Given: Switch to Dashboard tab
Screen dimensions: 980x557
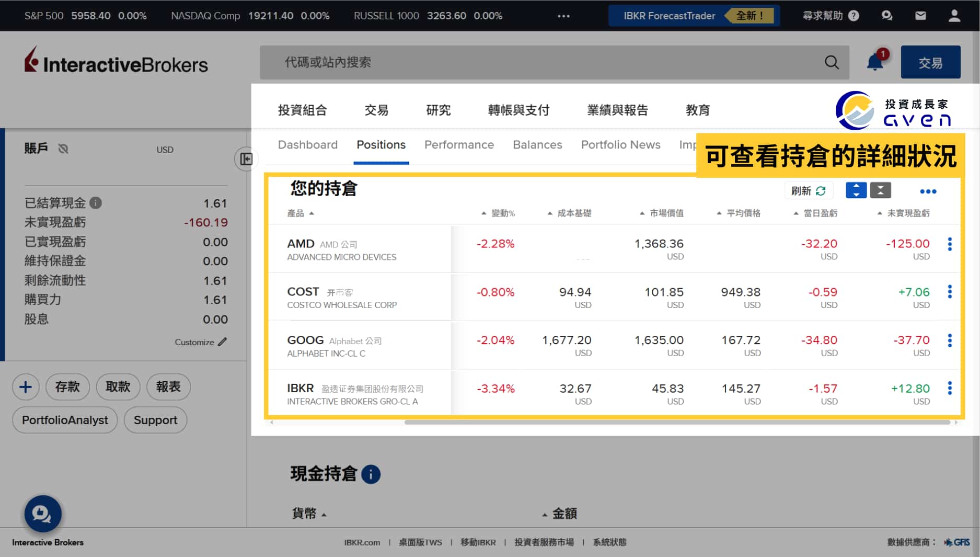Looking at the screenshot, I should click(307, 145).
